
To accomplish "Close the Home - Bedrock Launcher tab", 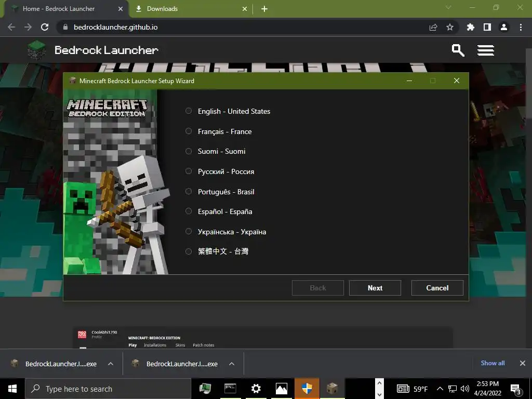I will tap(121, 9).
